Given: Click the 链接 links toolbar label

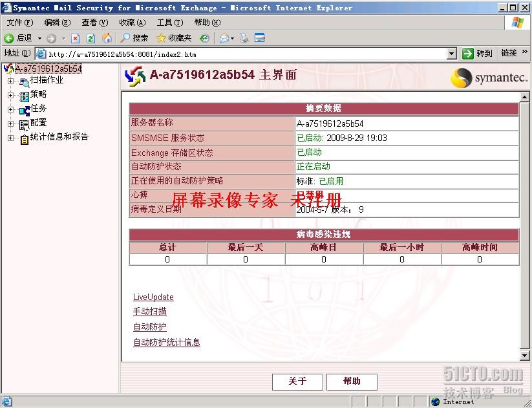Looking at the screenshot, I should [x=509, y=53].
